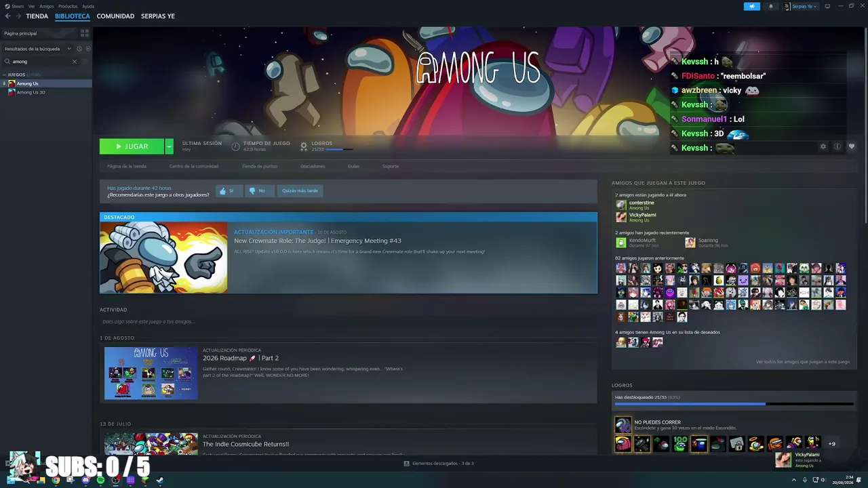Screen dimensions: 868x488
Task: Click 'Ver todos los amigos que juegan'
Action: (x=803, y=362)
